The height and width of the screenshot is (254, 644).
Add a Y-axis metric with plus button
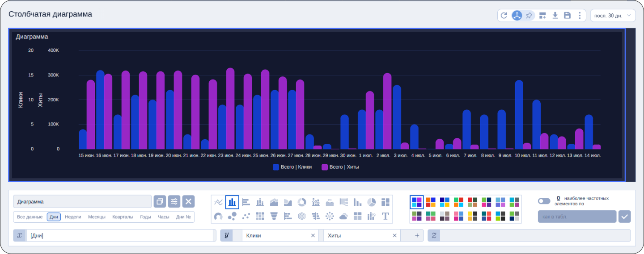pos(417,236)
